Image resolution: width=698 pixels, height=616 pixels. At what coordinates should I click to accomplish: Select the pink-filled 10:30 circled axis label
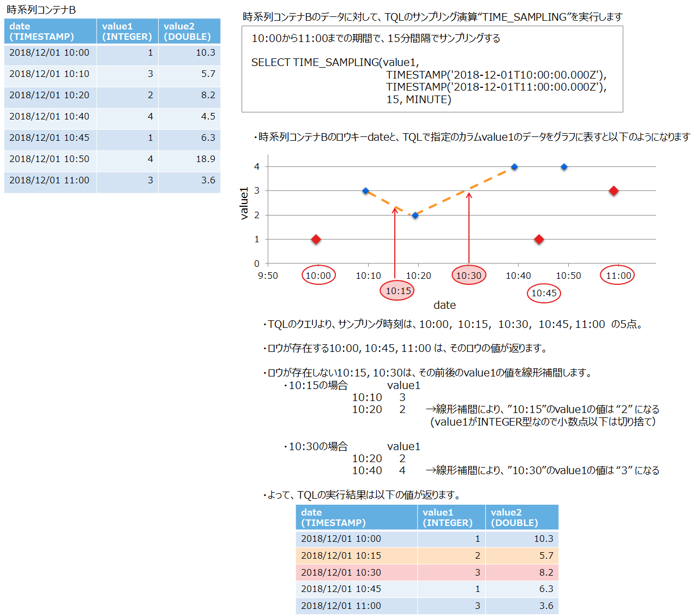pyautogui.click(x=468, y=276)
